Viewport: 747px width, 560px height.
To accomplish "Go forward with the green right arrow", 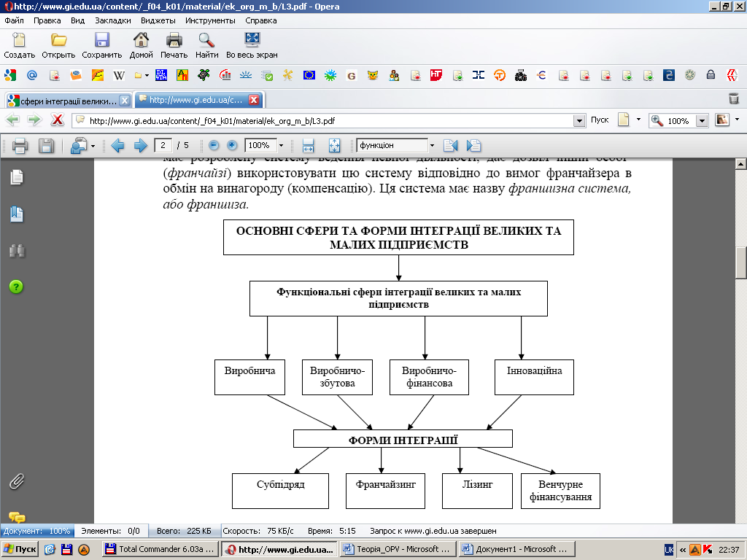I will 34,120.
